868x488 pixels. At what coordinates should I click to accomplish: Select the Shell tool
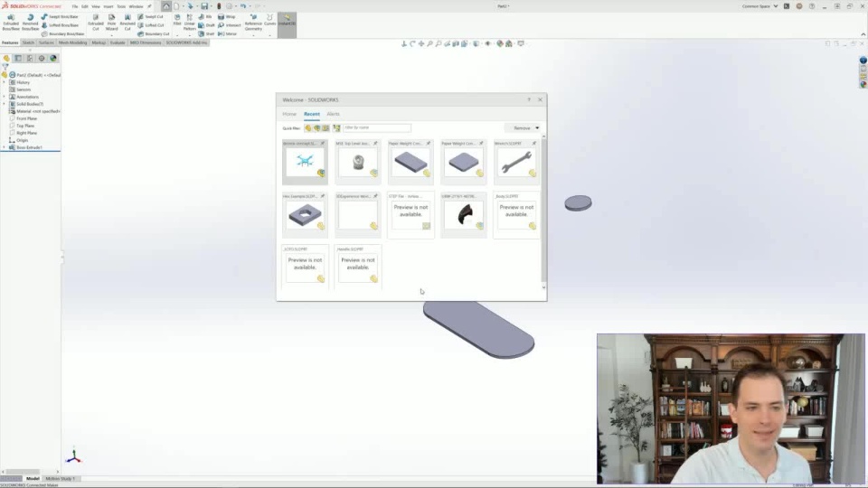click(206, 33)
